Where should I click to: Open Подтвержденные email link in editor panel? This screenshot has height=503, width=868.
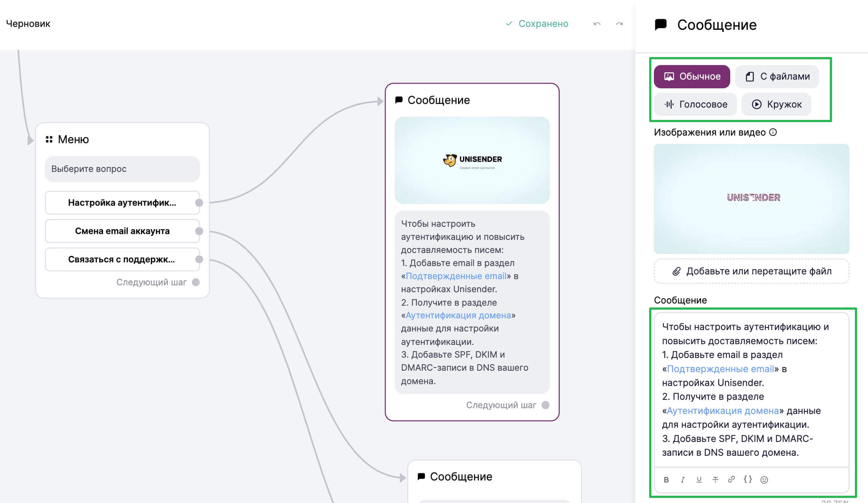(x=720, y=369)
